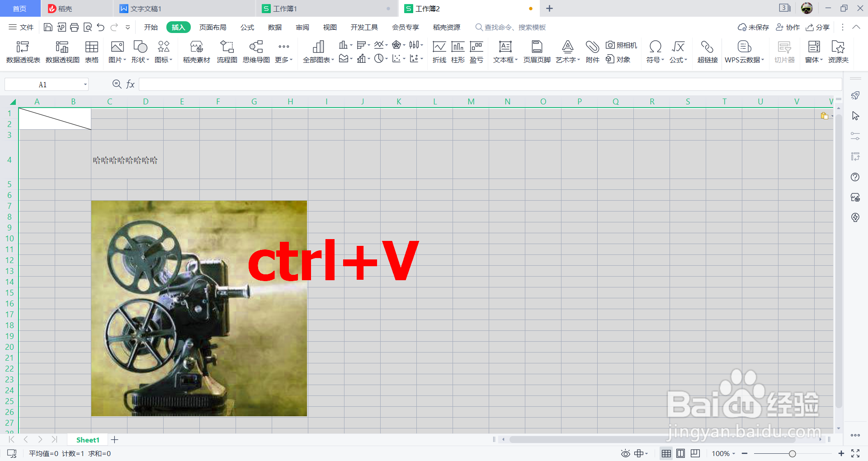Click the Share (分享) button
The width and height of the screenshot is (868, 461).
point(818,27)
